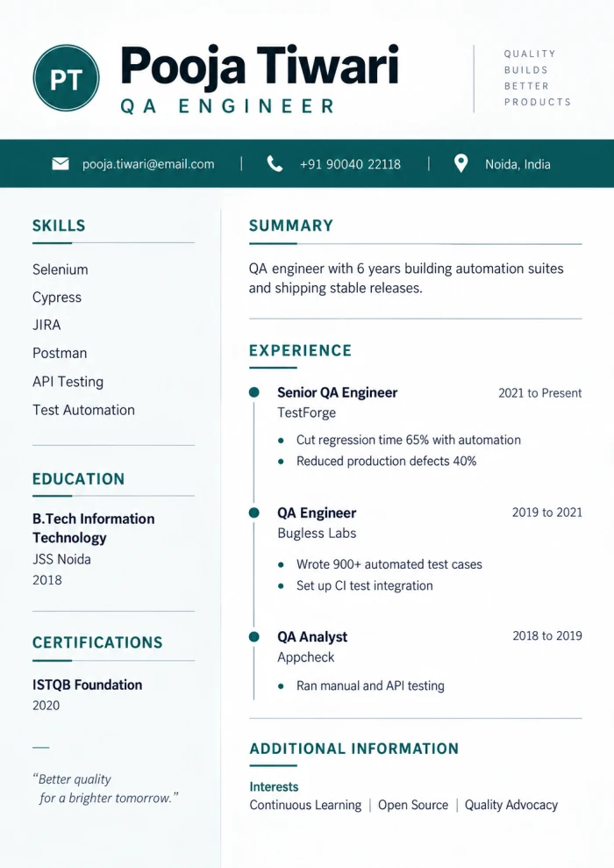Click the ISTQB Foundation certification
This screenshot has width=614, height=868.
point(88,685)
